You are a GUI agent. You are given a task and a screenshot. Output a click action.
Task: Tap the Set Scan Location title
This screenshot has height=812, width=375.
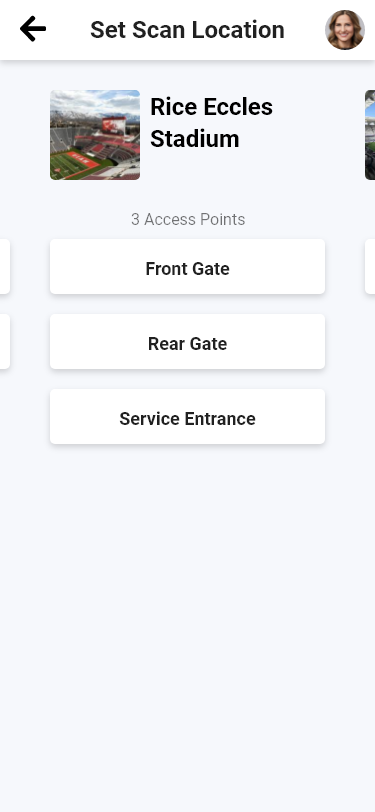point(188,30)
